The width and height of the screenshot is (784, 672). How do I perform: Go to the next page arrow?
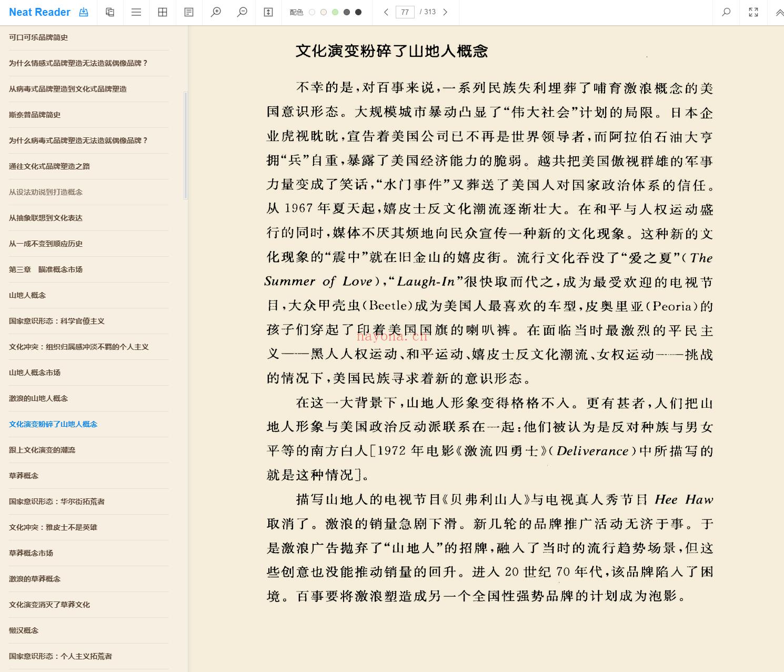pos(445,12)
